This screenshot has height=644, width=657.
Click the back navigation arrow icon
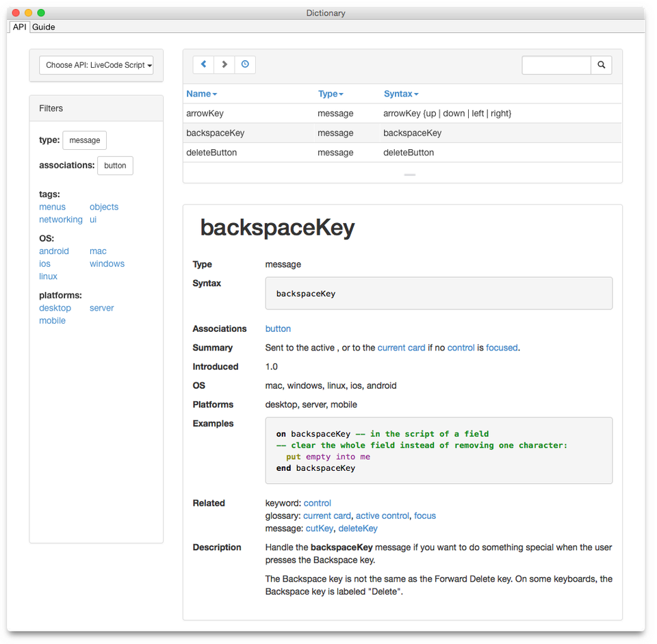[x=203, y=64]
